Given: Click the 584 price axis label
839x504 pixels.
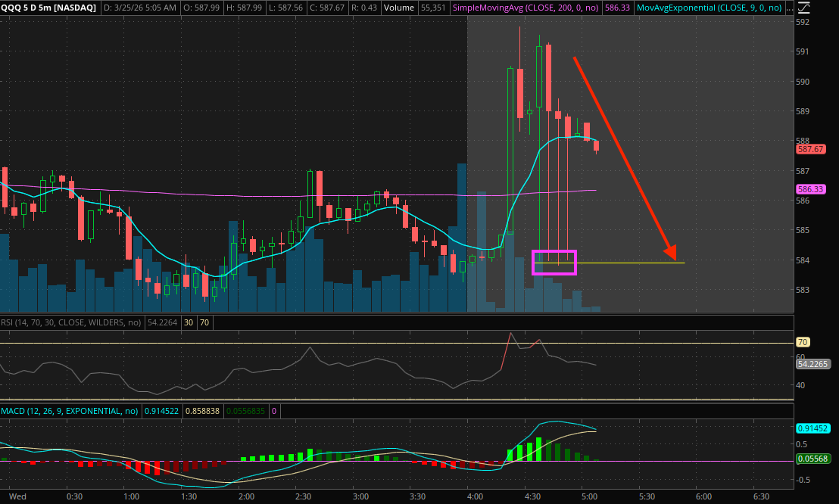Looking at the screenshot, I should point(803,260).
